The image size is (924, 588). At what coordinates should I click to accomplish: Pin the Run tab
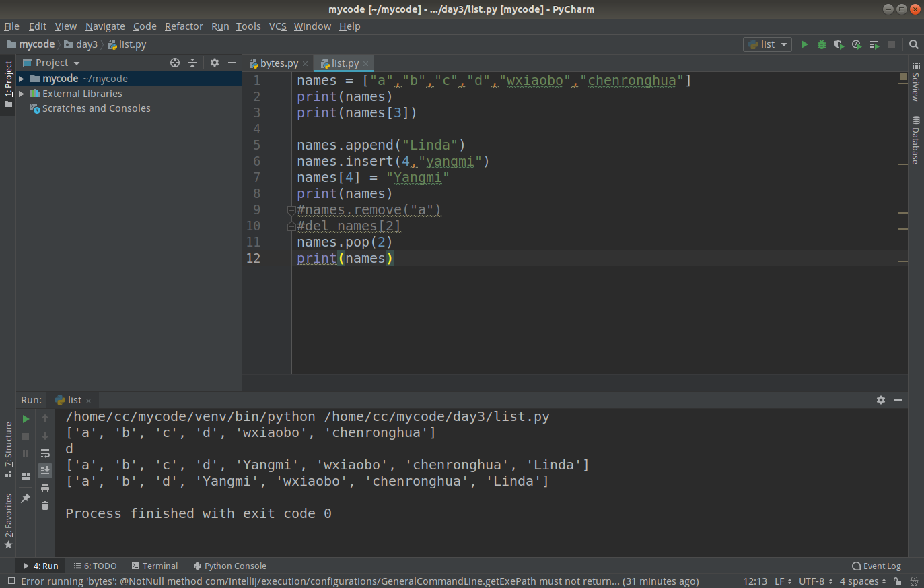point(26,498)
